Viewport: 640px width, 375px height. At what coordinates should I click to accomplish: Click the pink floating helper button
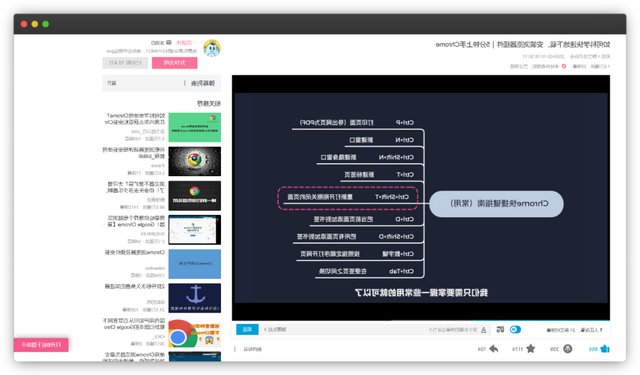tap(41, 345)
